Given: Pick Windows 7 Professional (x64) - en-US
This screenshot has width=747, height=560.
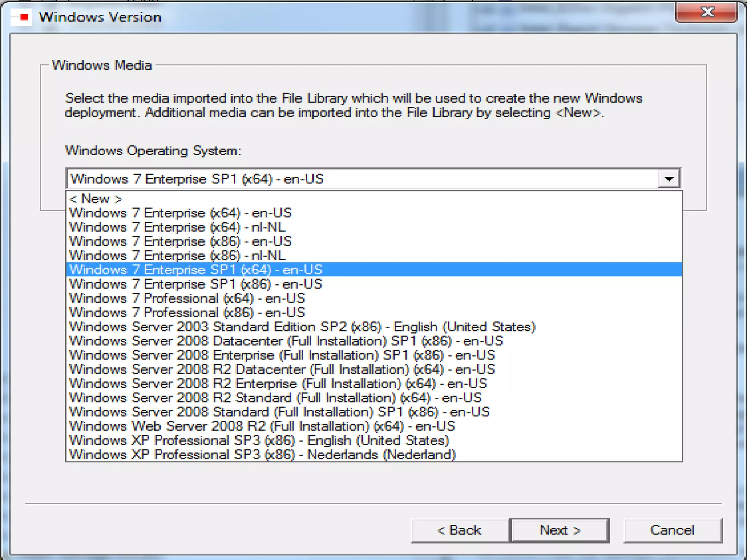Looking at the screenshot, I should click(374, 298).
